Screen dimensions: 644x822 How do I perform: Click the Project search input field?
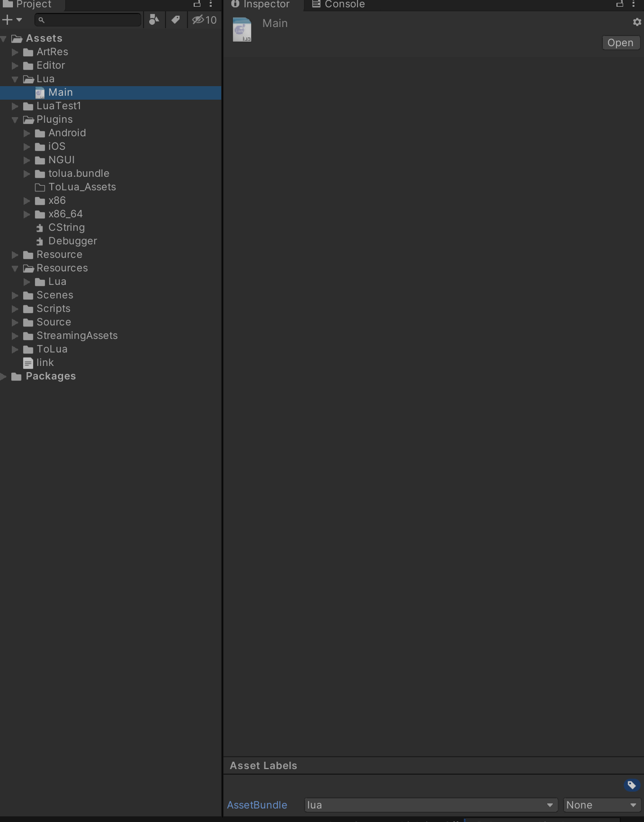90,20
